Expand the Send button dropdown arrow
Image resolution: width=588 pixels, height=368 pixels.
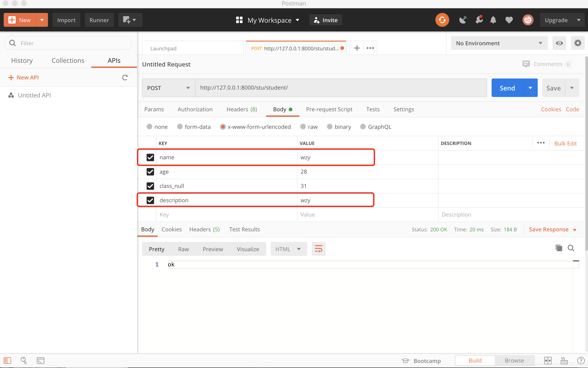point(530,88)
